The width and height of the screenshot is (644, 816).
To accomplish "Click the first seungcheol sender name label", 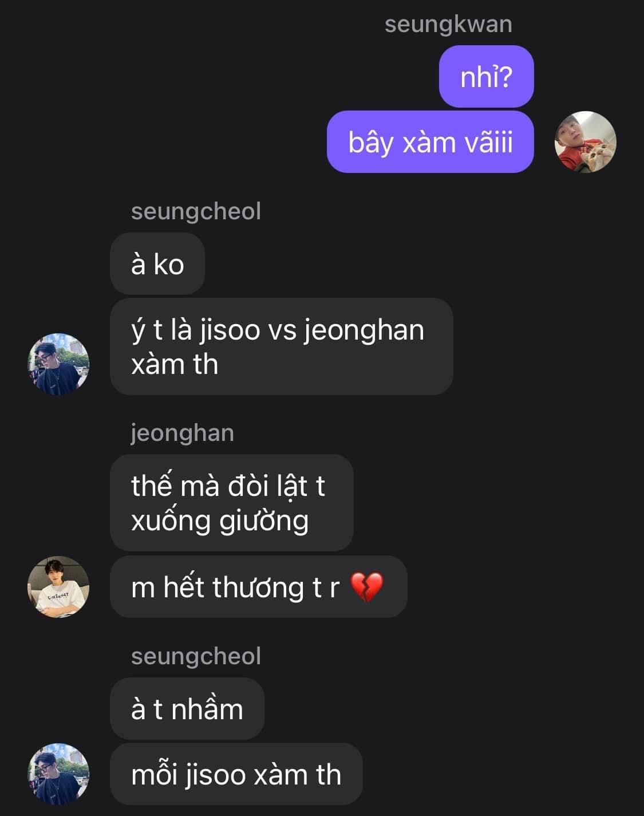I will click(x=196, y=212).
